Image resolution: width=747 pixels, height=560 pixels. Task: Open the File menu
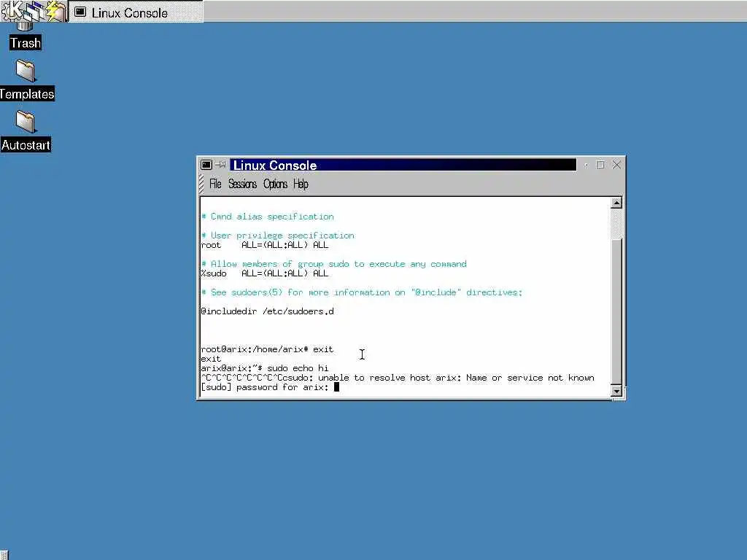point(215,184)
